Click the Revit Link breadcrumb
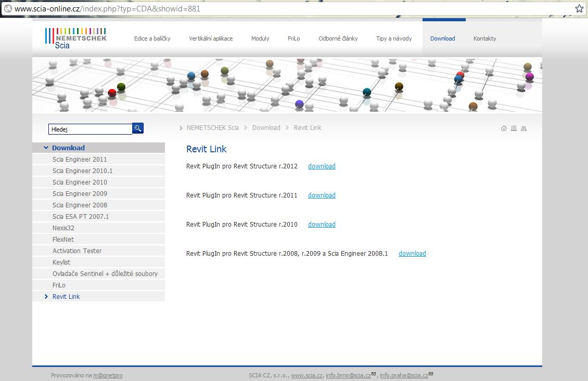Screen dimensions: 588x381 tap(308, 128)
